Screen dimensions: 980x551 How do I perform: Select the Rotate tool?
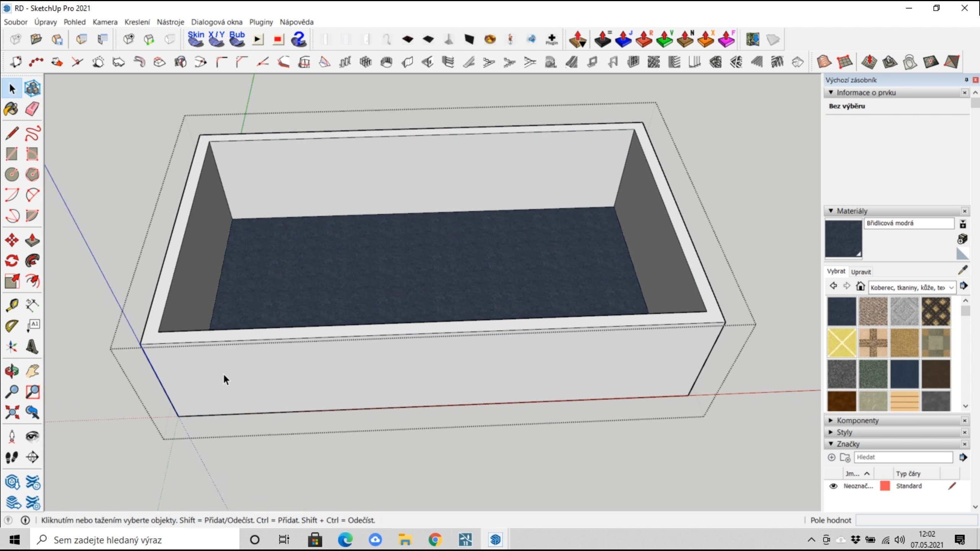(11, 261)
